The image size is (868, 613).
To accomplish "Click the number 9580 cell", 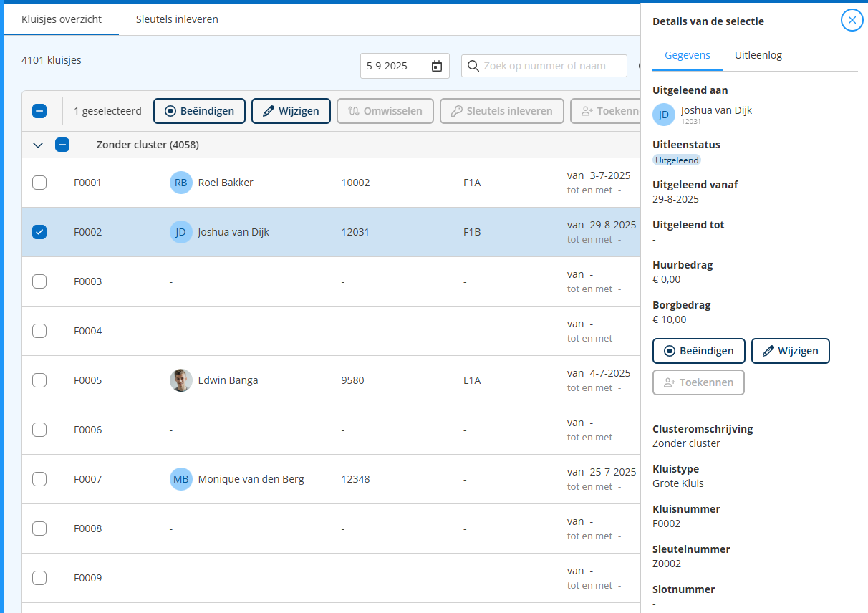I will point(352,380).
